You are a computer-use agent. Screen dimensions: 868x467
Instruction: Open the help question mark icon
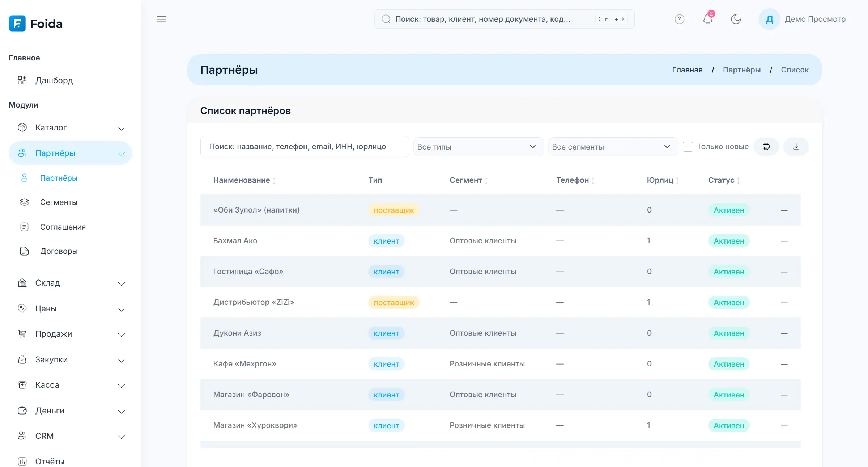click(x=680, y=19)
